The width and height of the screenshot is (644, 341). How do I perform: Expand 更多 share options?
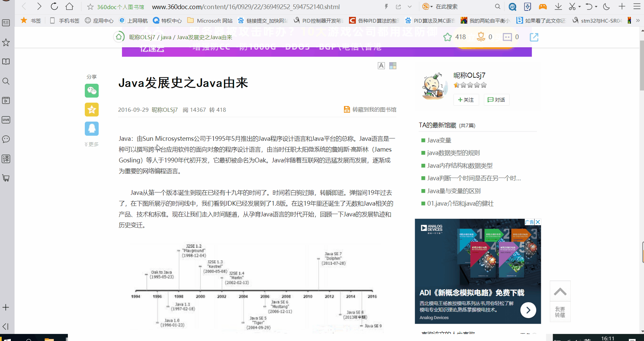92,144
